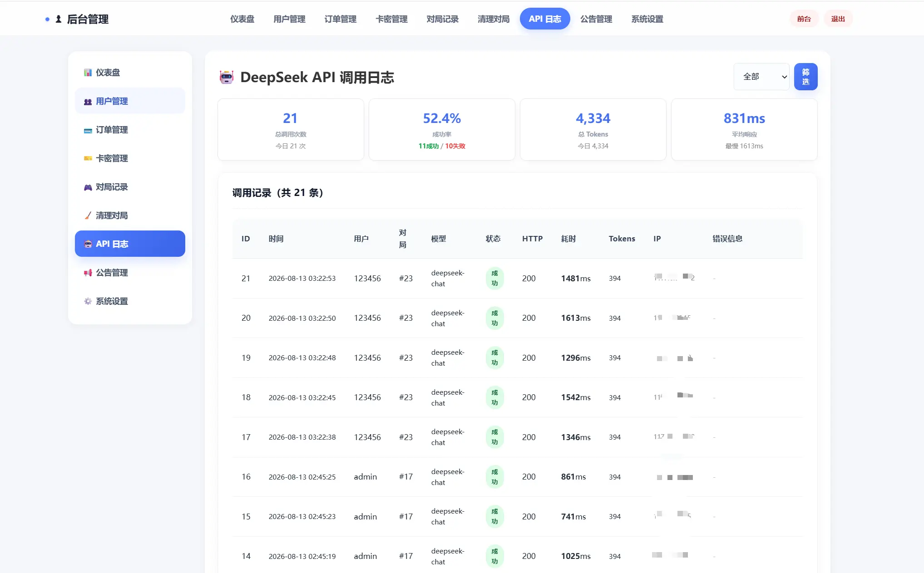Click the 最慢 1613ms text
The image size is (924, 573).
tap(744, 146)
